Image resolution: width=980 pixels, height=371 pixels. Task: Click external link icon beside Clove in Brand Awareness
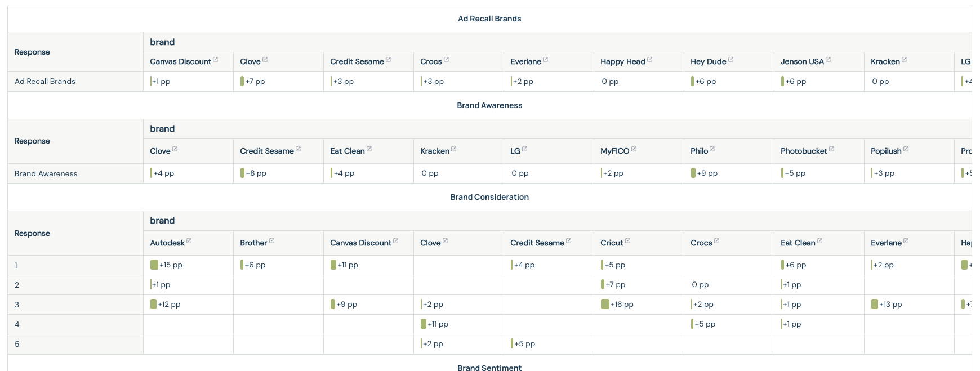point(175,149)
